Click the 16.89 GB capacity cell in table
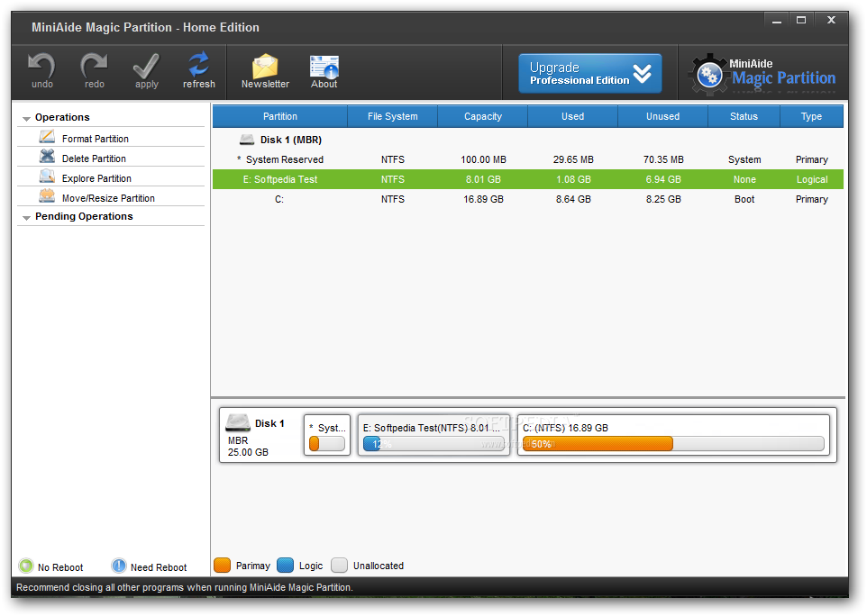The width and height of the screenshot is (867, 616). pos(483,199)
